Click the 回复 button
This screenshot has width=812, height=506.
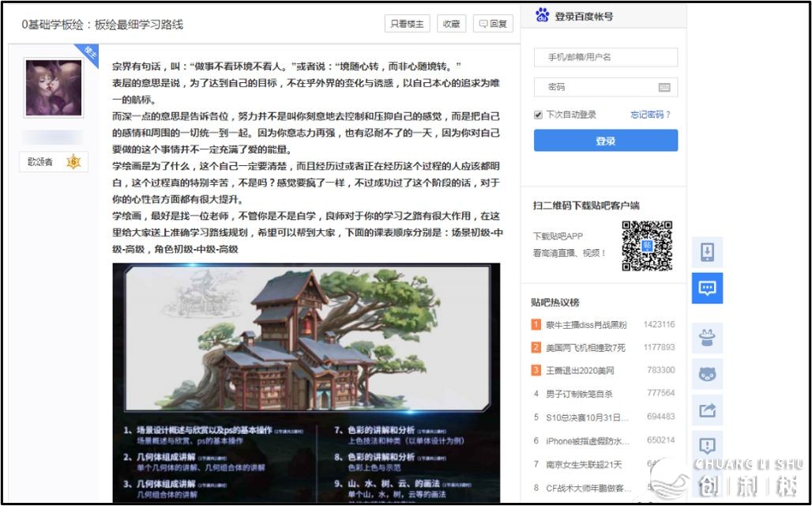(493, 24)
